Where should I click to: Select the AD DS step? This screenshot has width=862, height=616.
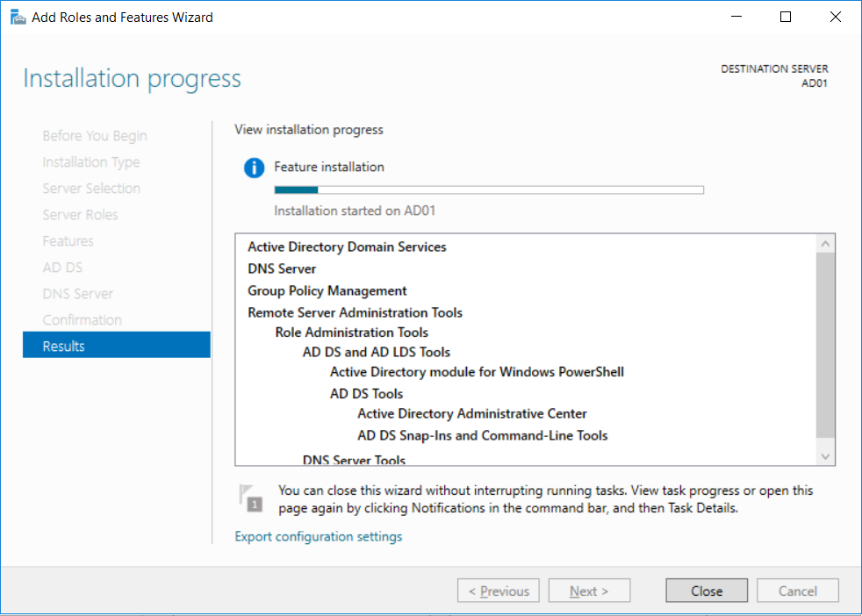(62, 268)
